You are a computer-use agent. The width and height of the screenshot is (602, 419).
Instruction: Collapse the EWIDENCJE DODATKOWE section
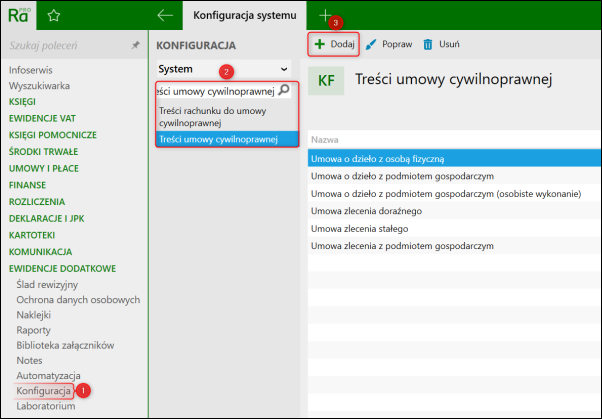[x=62, y=268]
